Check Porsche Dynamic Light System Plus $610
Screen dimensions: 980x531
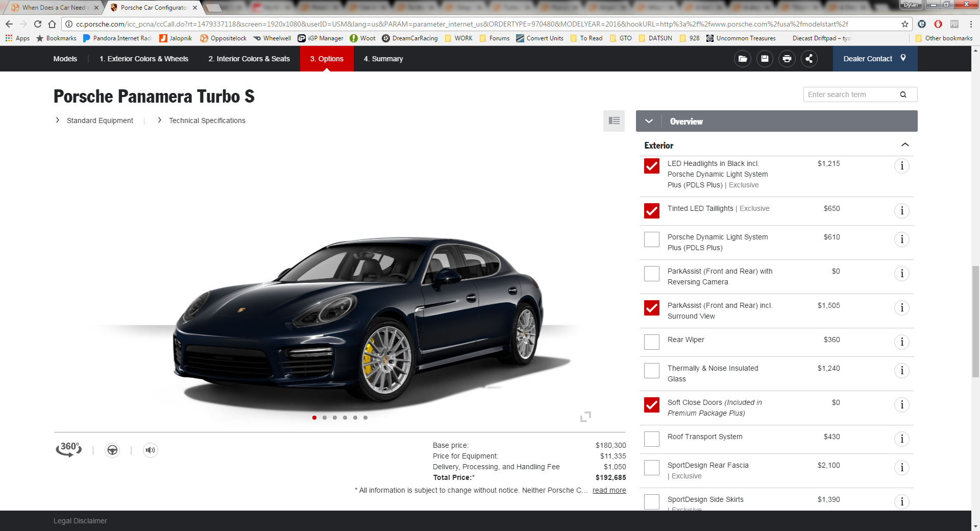652,239
